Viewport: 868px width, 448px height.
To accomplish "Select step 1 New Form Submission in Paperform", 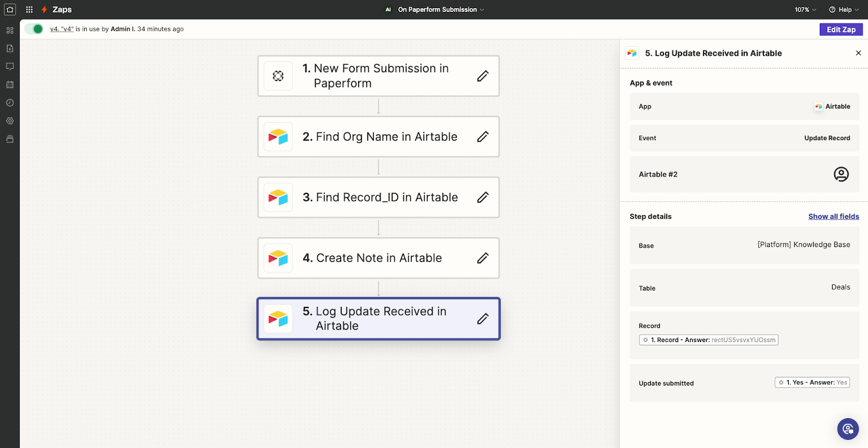I will pyautogui.click(x=378, y=76).
